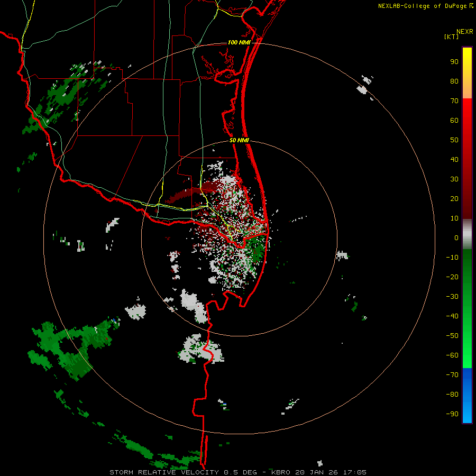Click the -40 value on velocity scale
Screen dimensions: 476x476
452,316
